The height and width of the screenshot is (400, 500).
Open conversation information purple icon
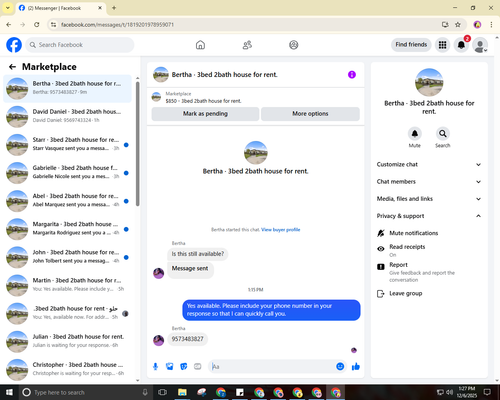click(x=352, y=75)
